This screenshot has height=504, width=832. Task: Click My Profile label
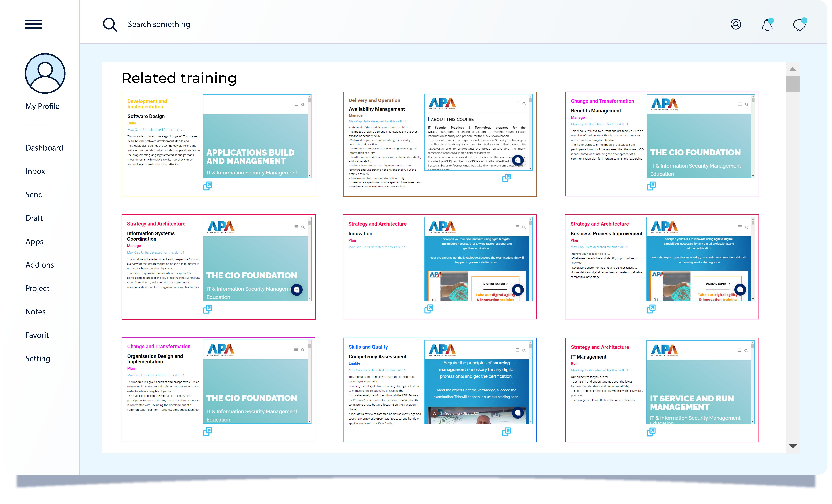pos(43,106)
